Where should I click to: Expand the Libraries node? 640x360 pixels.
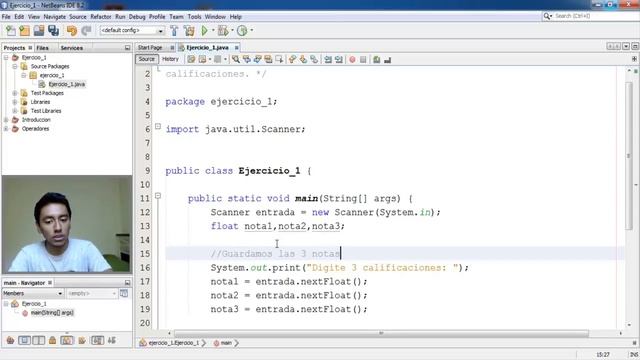pos(15,102)
